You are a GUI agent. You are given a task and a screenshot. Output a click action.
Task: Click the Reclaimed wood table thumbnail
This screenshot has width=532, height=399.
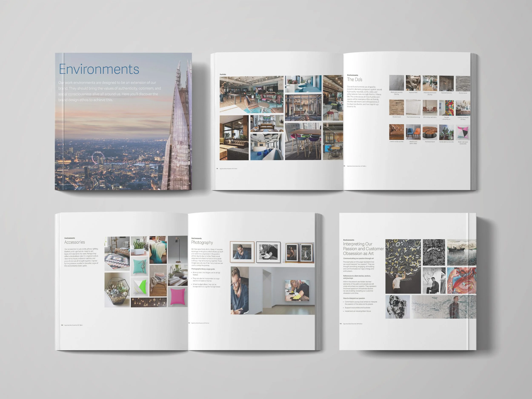click(x=430, y=132)
